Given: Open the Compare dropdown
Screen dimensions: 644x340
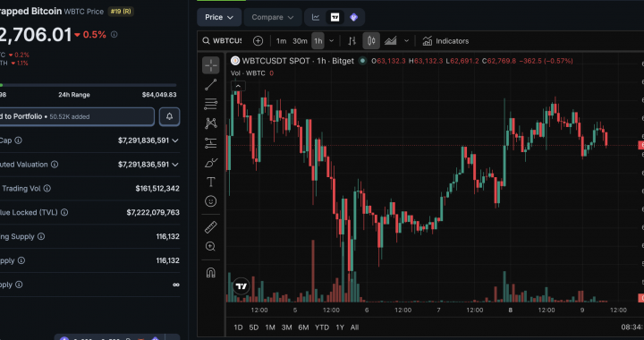Looking at the screenshot, I should [x=273, y=17].
